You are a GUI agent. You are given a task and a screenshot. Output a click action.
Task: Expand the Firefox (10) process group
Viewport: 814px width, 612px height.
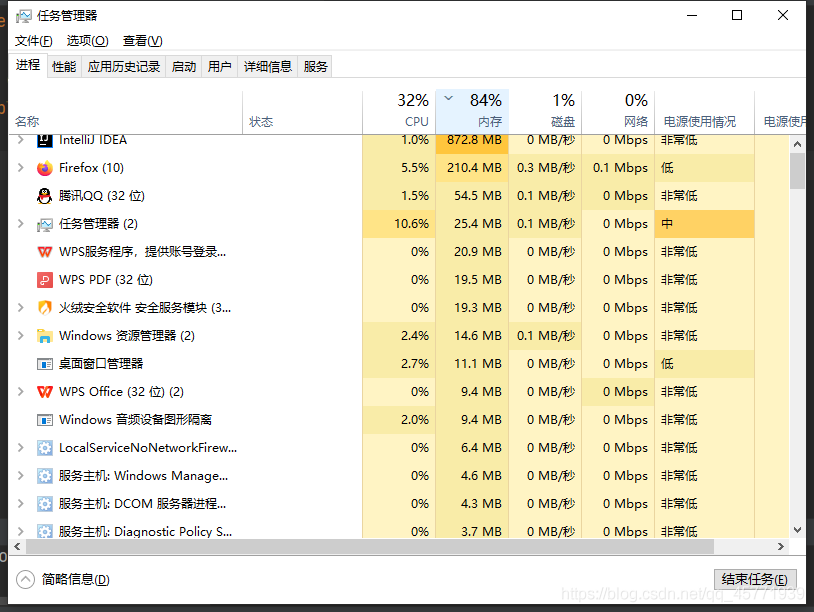tap(22, 168)
